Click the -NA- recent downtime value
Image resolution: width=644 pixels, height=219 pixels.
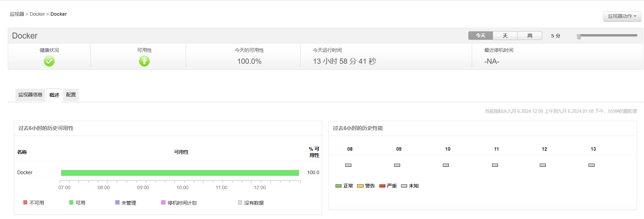(x=492, y=61)
